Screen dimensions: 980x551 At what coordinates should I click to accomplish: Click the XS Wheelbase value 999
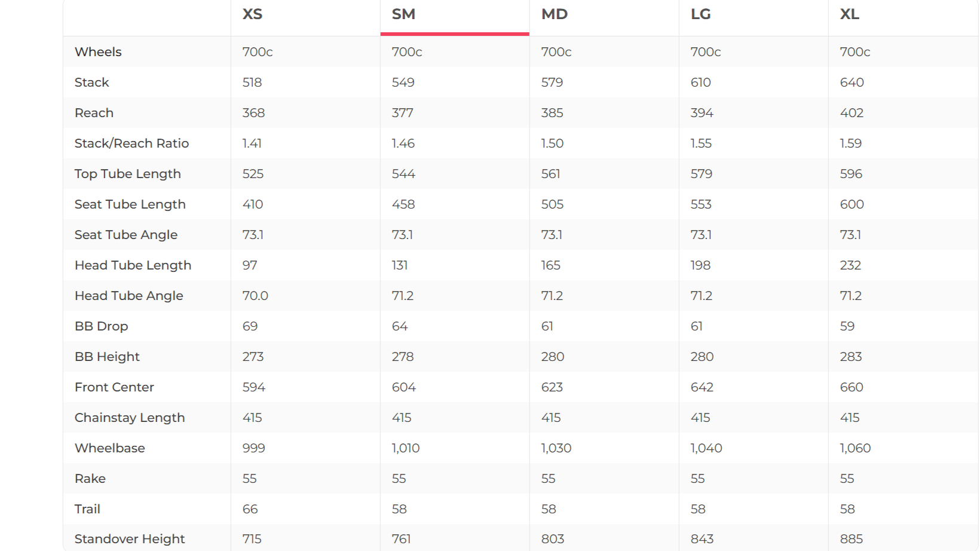(x=253, y=448)
